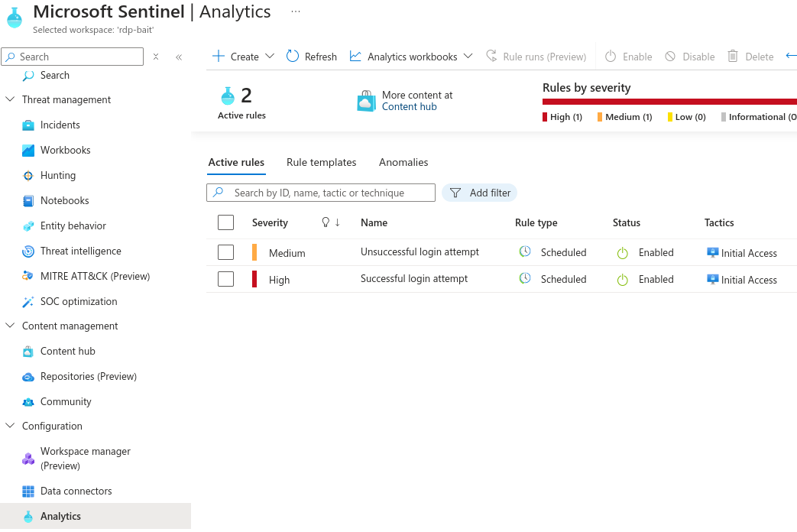The image size is (797, 532).
Task: Open the Notebooks section
Action: (64, 201)
